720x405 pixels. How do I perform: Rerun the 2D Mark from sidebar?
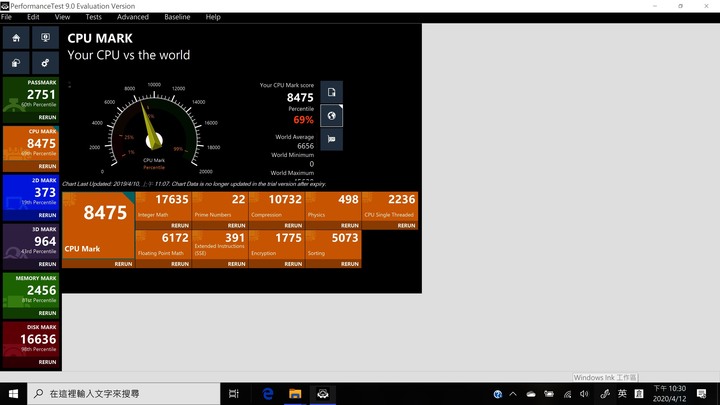[47, 215]
